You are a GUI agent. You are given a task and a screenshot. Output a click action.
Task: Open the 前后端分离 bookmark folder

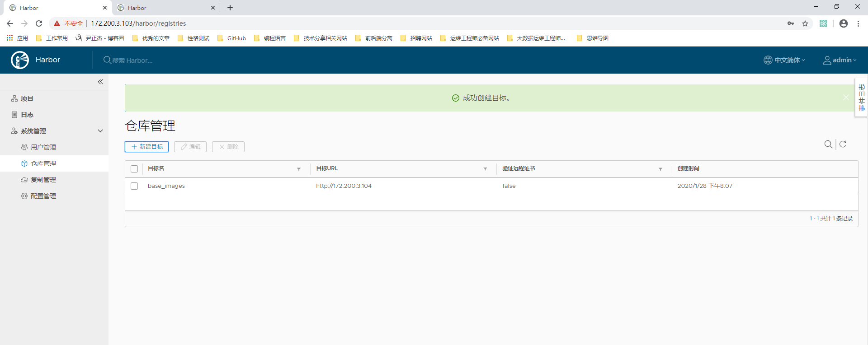click(374, 38)
